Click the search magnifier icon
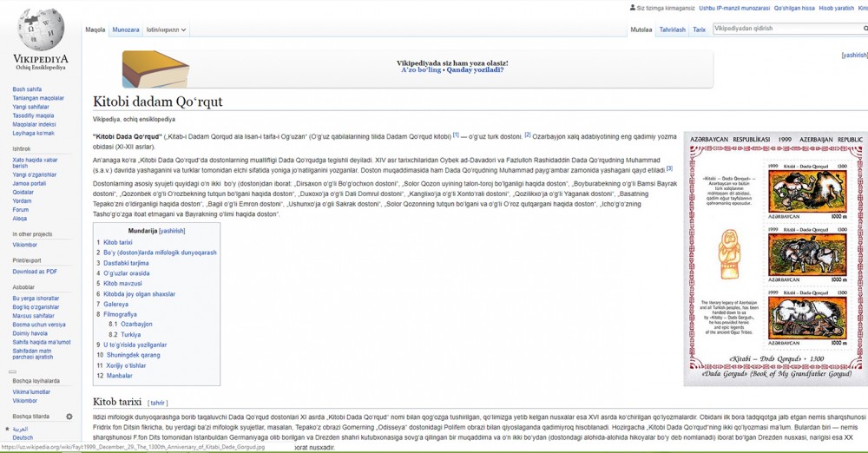This screenshot has height=453, width=868. pyautogui.click(x=865, y=29)
